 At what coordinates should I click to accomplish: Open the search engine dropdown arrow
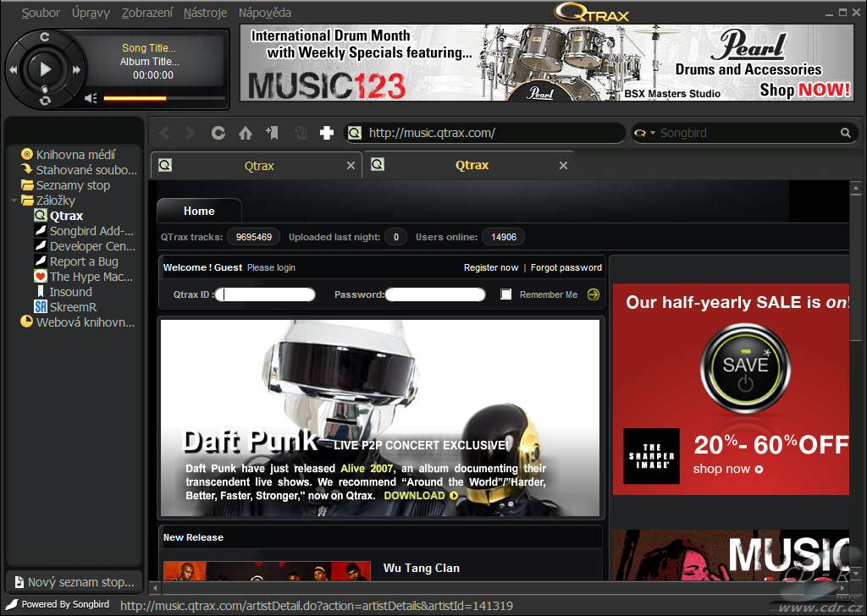click(x=653, y=133)
